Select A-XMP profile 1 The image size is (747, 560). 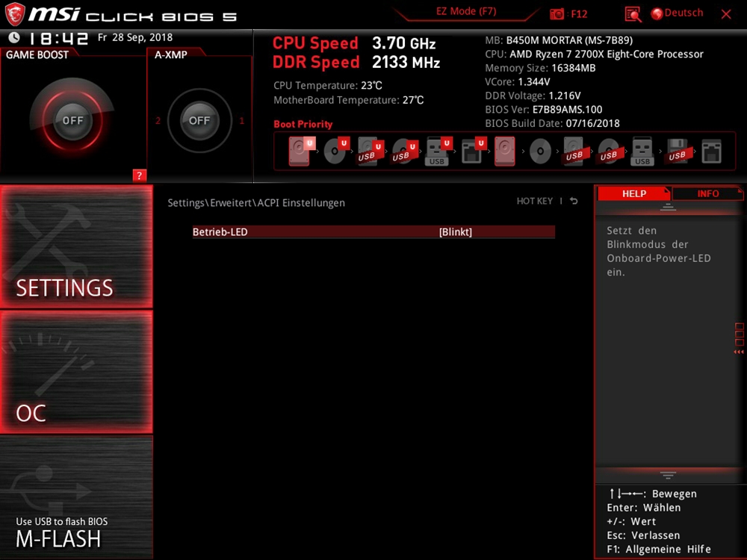pyautogui.click(x=241, y=121)
